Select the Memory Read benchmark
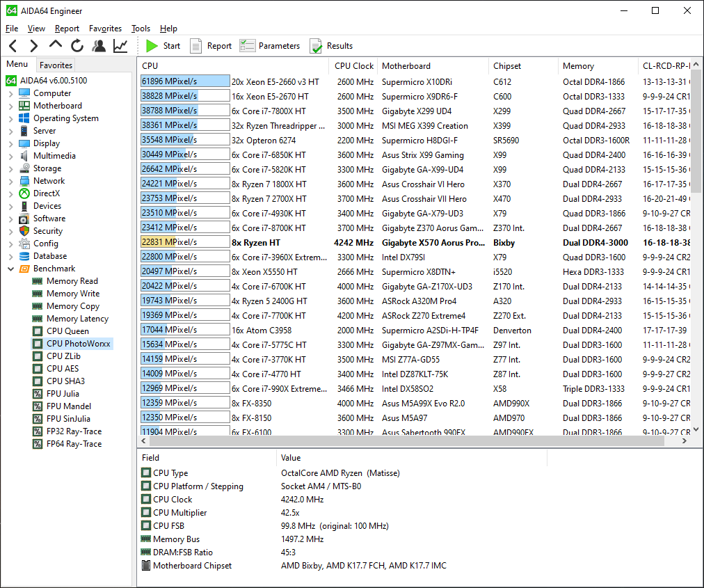The width and height of the screenshot is (704, 588). [x=72, y=280]
